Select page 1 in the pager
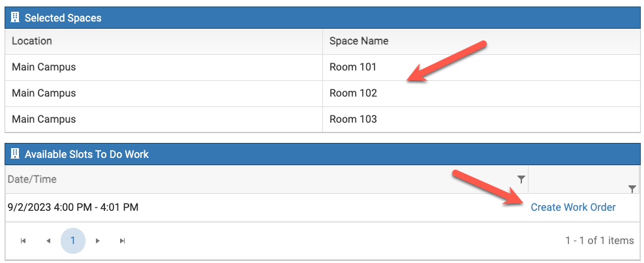The image size is (644, 263). click(73, 241)
